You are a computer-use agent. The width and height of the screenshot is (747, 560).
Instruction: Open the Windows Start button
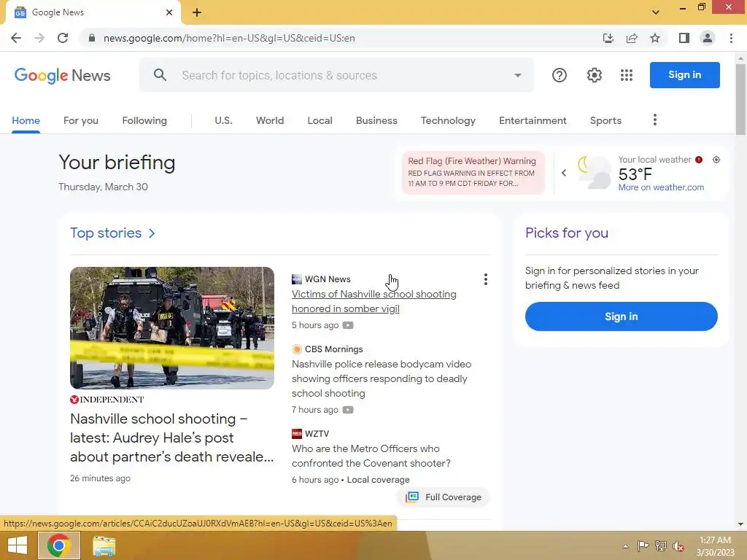coord(18,545)
